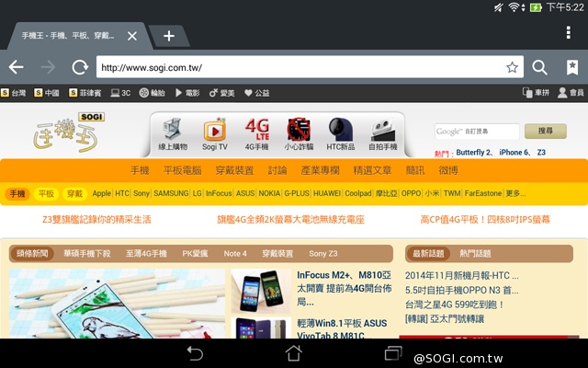Open the 公益 heart bookmark
Image resolution: width=588 pixels, height=368 pixels.
pyautogui.click(x=257, y=93)
